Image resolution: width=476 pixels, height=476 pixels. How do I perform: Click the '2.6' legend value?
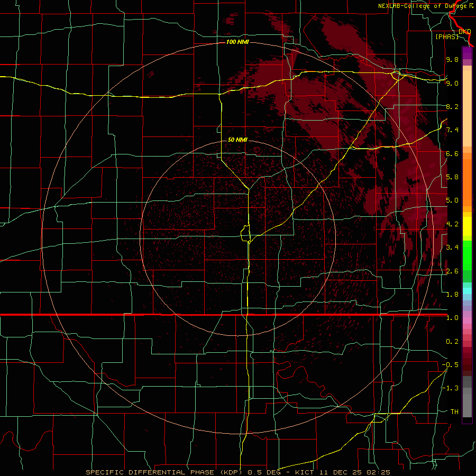(x=452, y=271)
